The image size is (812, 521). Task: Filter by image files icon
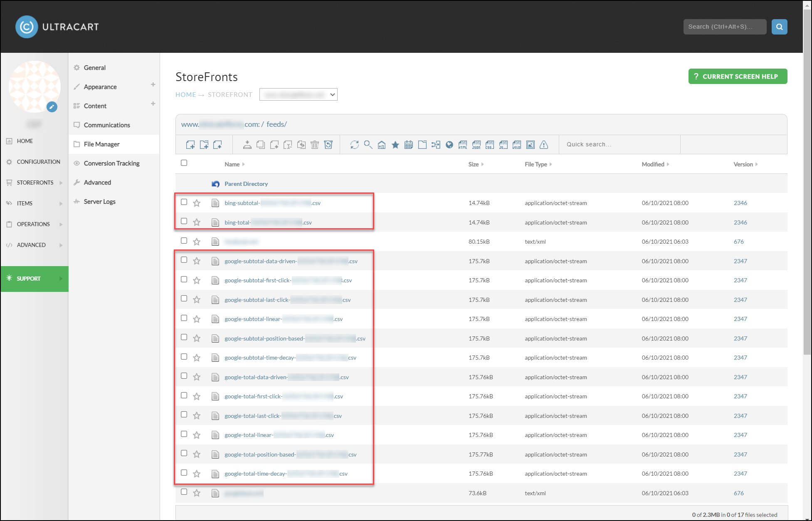point(531,145)
